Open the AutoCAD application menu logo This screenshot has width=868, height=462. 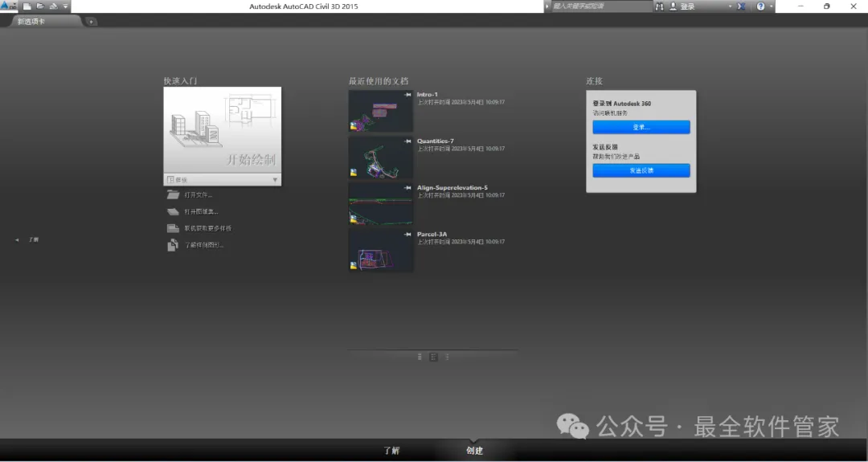pos(8,6)
